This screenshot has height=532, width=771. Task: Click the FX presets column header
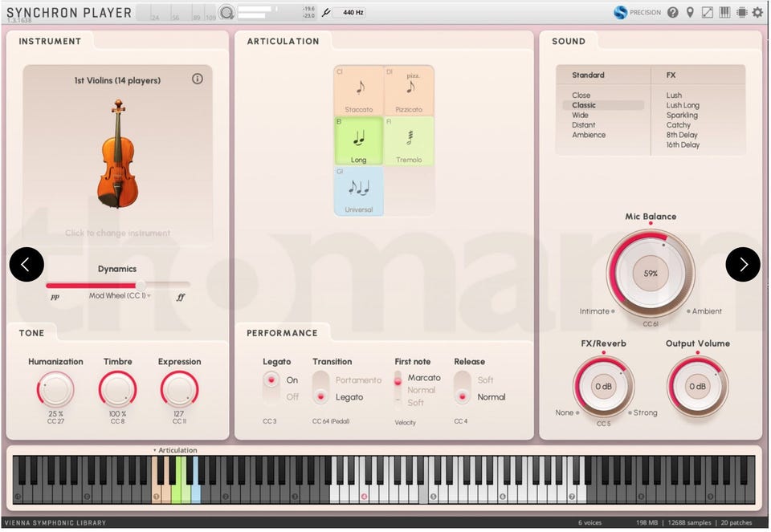pyautogui.click(x=671, y=75)
